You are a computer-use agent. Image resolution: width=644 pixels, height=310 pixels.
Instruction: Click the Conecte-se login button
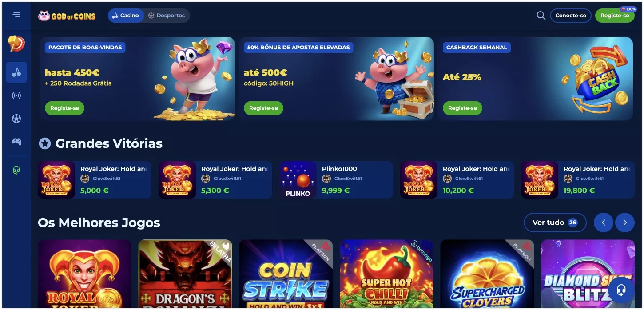571,16
